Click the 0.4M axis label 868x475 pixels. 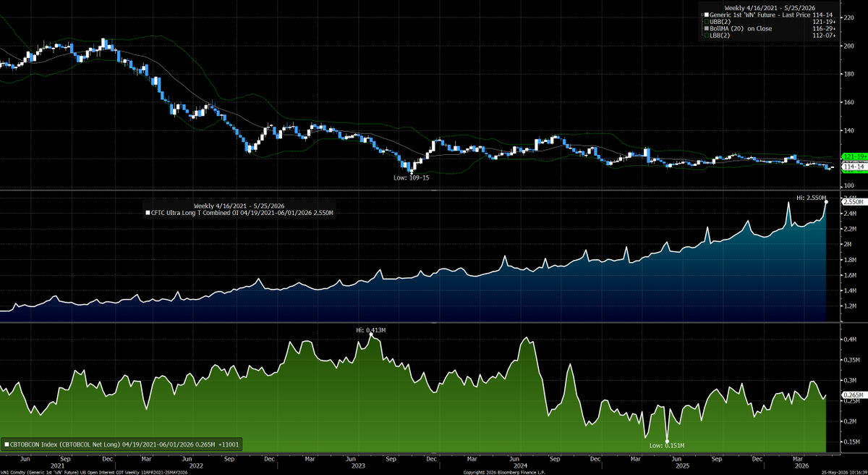coord(851,338)
